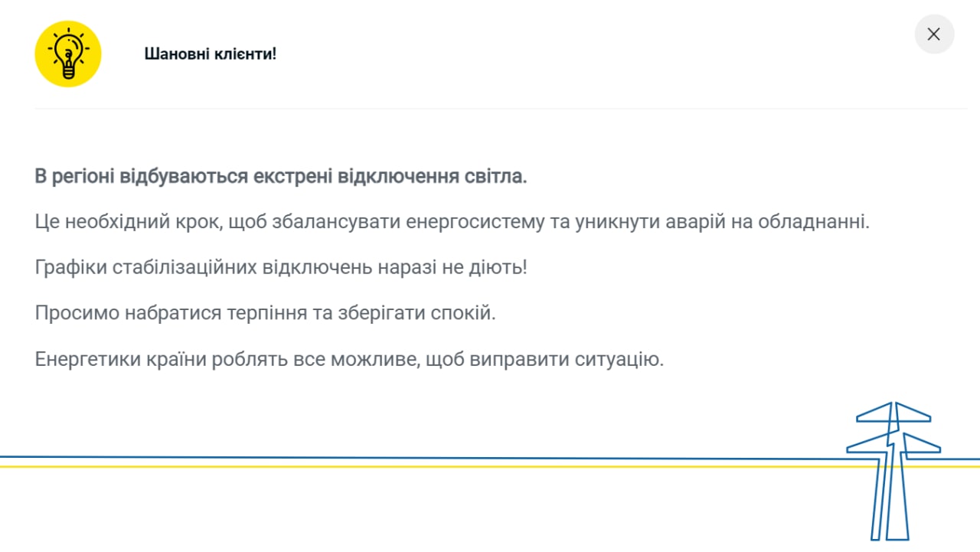980x552 pixels.
Task: Close the notification with the X button
Action: (x=933, y=34)
